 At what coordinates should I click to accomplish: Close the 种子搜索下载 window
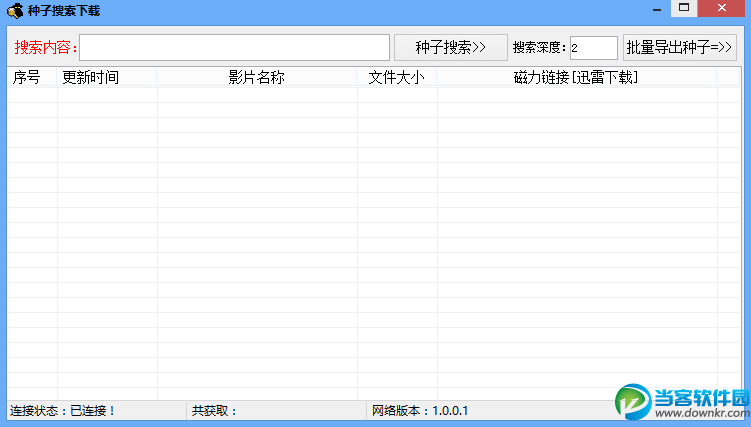coord(722,8)
